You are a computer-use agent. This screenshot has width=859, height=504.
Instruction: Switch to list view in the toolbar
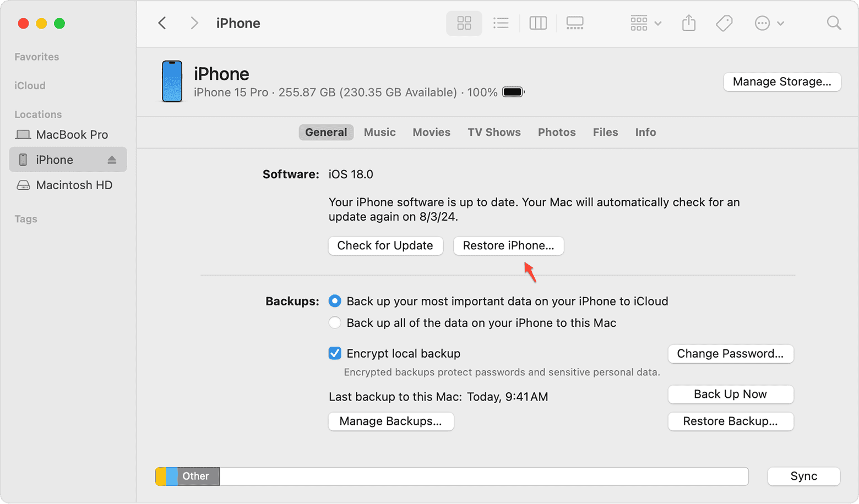(x=501, y=23)
